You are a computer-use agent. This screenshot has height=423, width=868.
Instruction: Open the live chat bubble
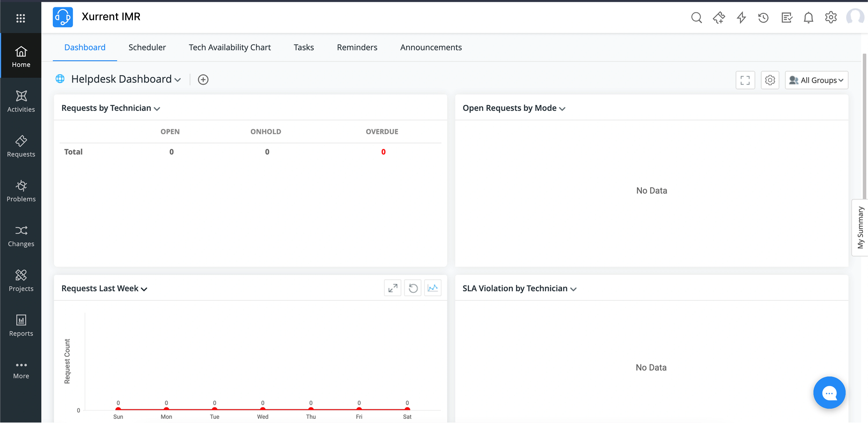coord(829,393)
